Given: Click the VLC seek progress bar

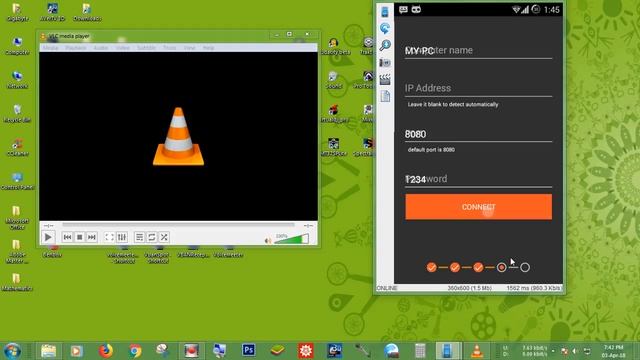Looking at the screenshot, I should tap(178, 224).
